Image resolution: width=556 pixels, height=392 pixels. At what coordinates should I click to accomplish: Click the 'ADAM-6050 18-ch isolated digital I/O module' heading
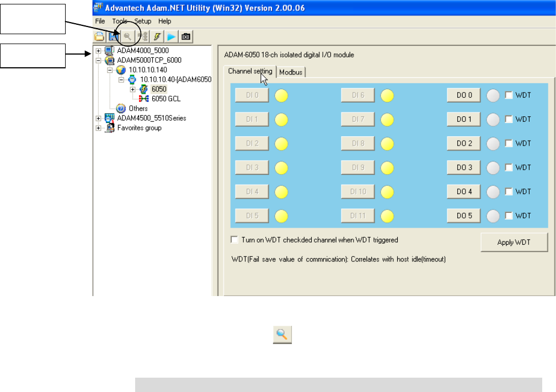click(289, 55)
